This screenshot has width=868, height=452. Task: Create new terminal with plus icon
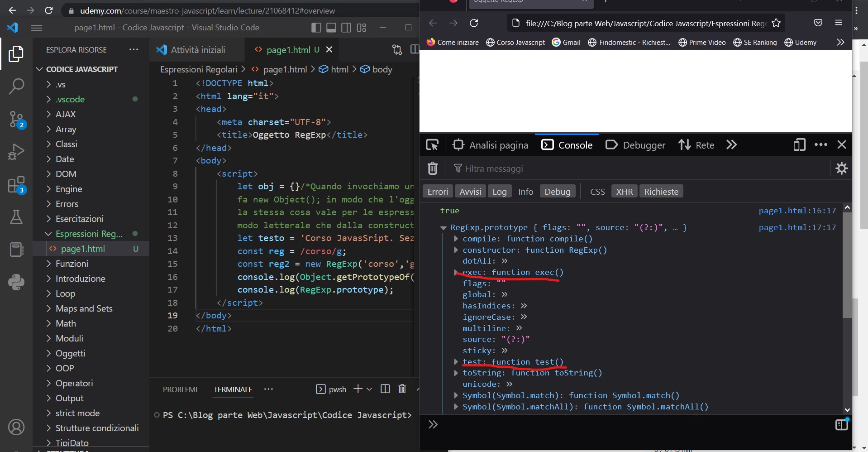pyautogui.click(x=358, y=389)
